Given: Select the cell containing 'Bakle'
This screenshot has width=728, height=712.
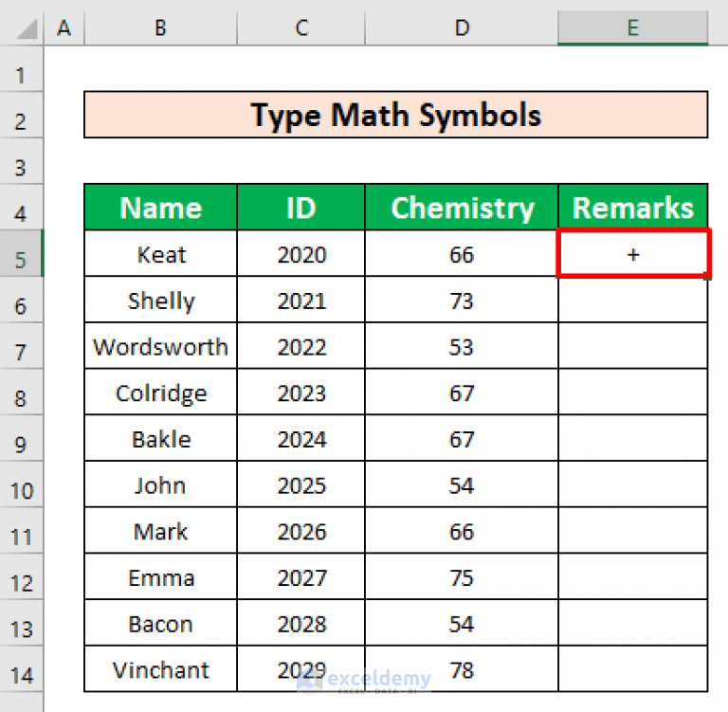Looking at the screenshot, I should tap(160, 438).
